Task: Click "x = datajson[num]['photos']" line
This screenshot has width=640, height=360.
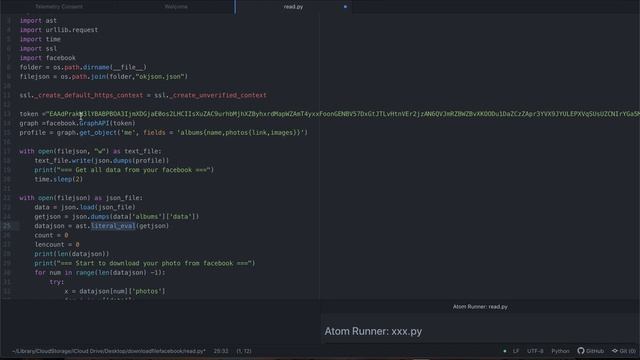Action: (115, 291)
